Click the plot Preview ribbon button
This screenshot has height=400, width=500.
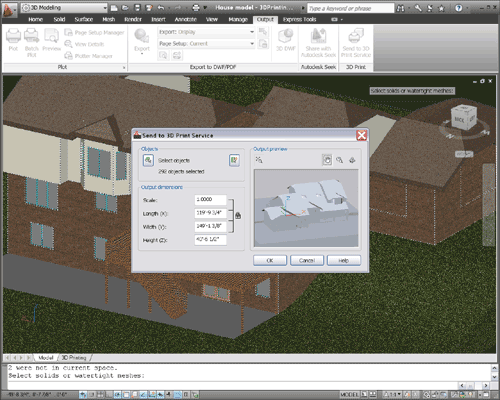coord(51,40)
